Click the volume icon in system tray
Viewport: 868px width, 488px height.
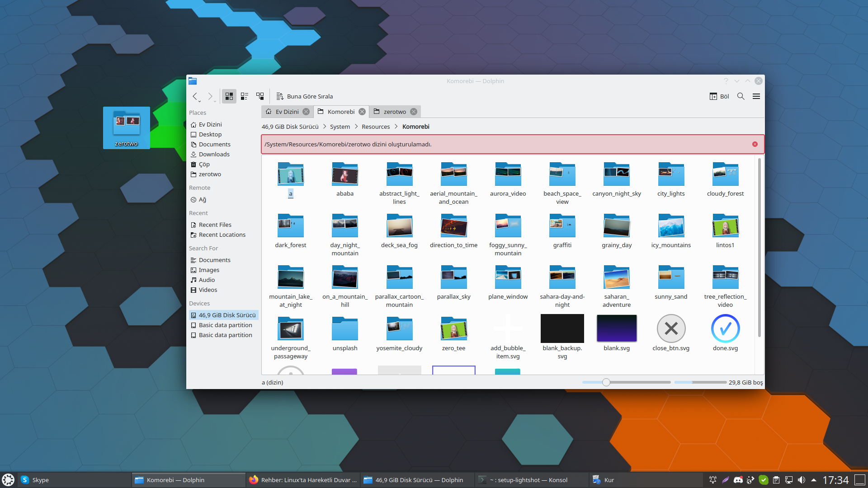tap(802, 480)
